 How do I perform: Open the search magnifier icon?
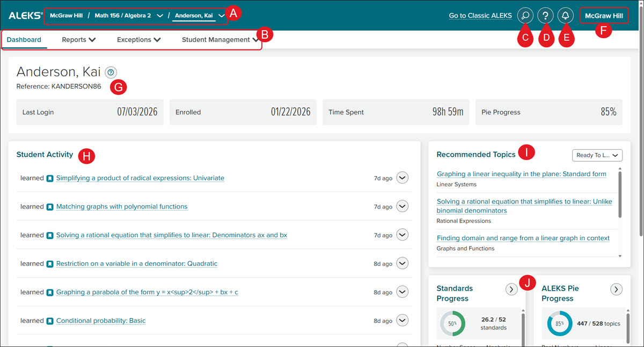(525, 16)
